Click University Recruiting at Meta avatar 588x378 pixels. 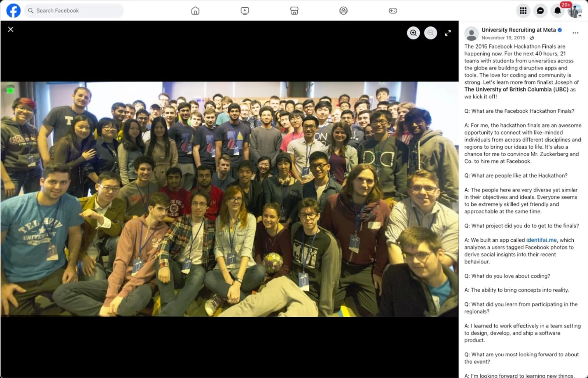472,33
